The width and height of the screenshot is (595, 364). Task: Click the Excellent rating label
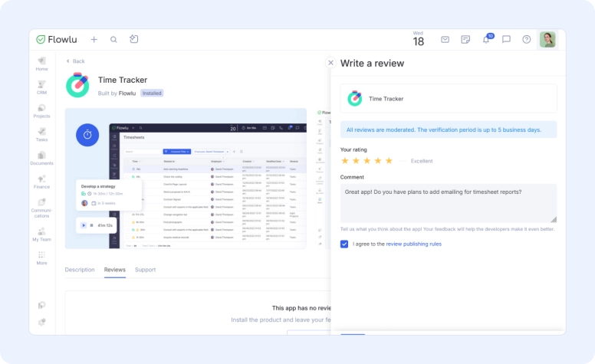pos(422,161)
